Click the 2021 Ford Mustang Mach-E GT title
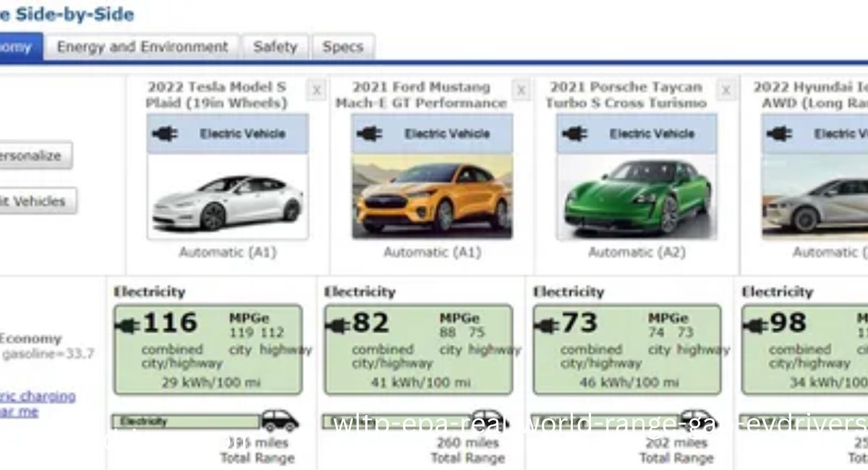This screenshot has height=470, width=868. click(x=421, y=95)
